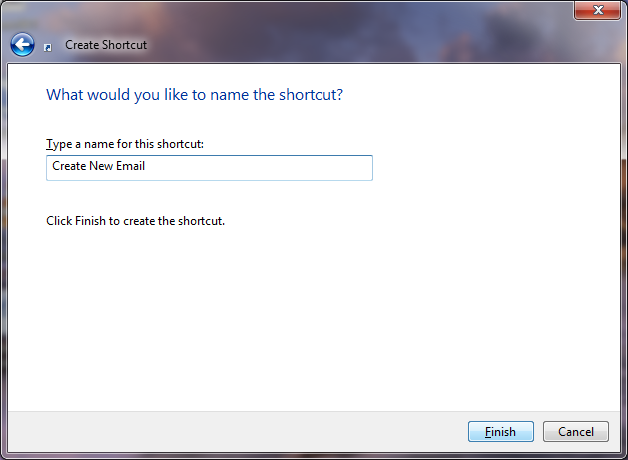Click Finish to create the shortcut

coord(501,432)
